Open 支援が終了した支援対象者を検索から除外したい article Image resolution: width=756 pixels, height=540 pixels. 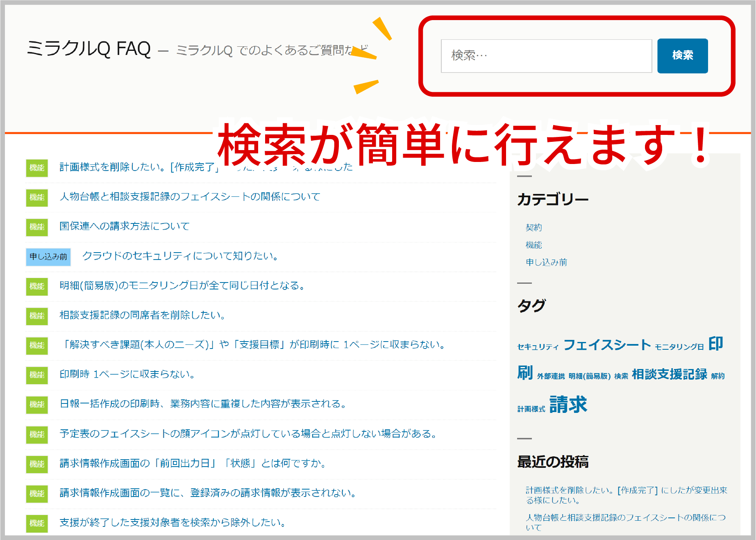[173, 522]
